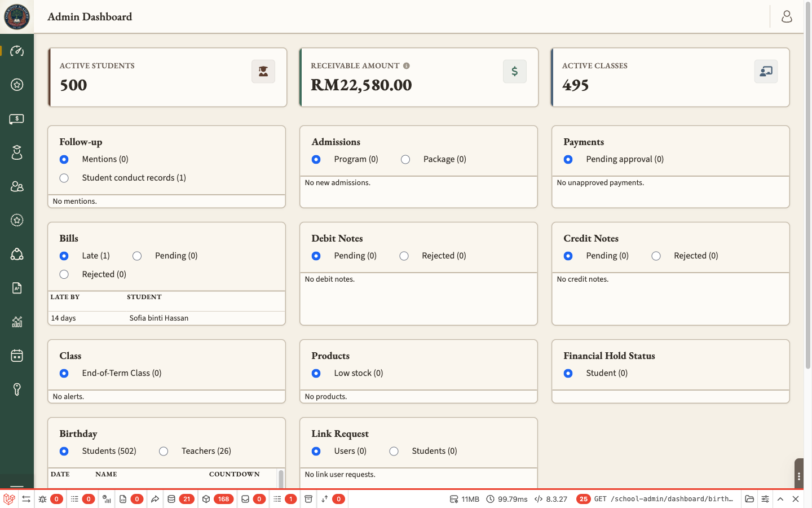The height and width of the screenshot is (508, 812).
Task: Click the Laravel logo in the debug bar
Action: coord(9,499)
